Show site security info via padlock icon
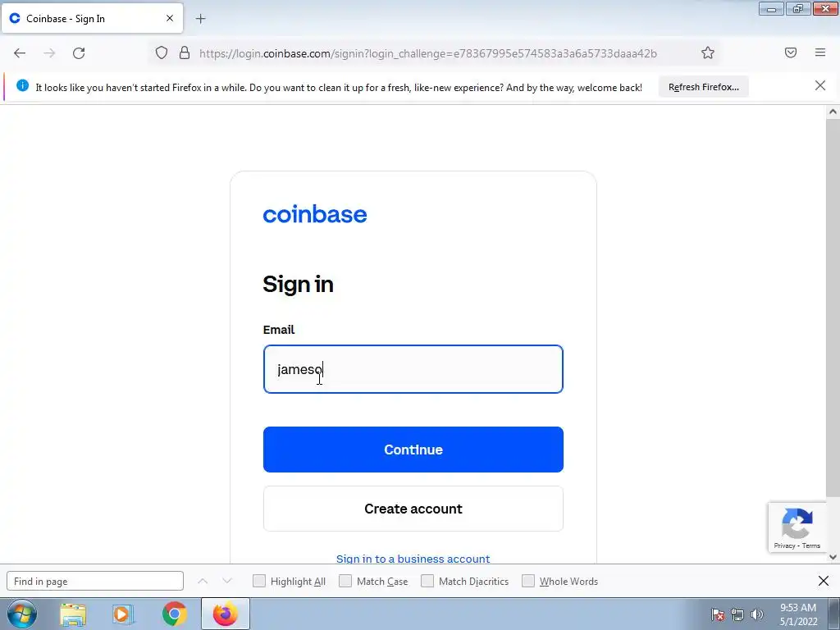 [x=185, y=52]
